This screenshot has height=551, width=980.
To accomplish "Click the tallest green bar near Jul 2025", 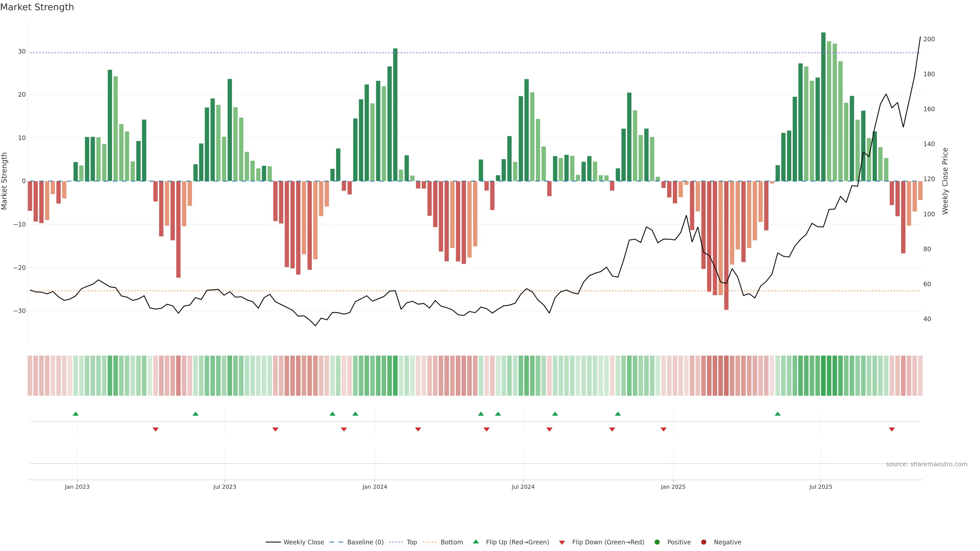I will (x=823, y=106).
